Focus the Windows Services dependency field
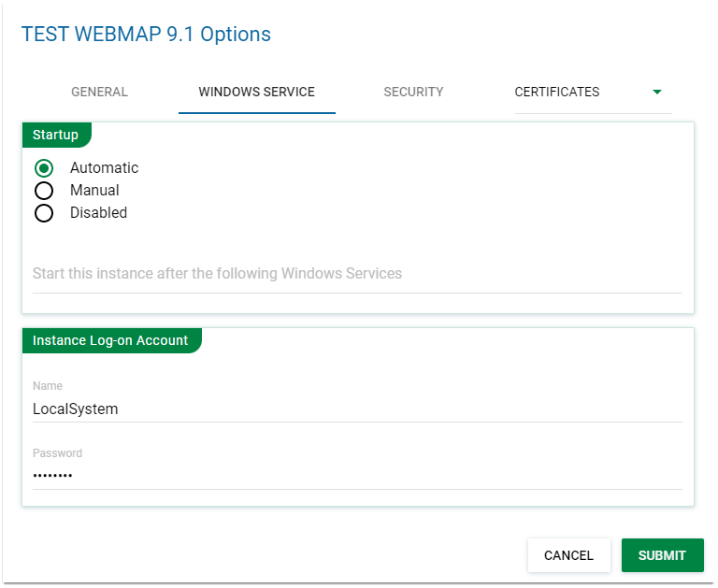The height and width of the screenshot is (588, 718). pos(357,273)
